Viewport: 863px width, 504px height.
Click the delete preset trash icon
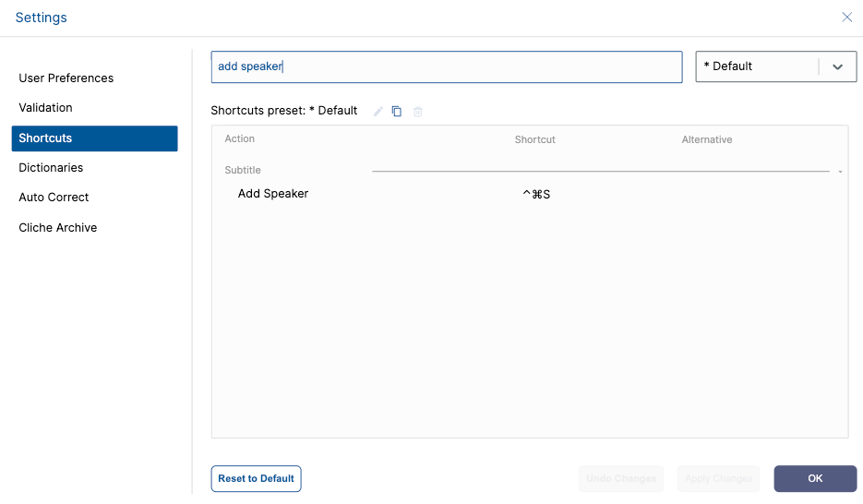(418, 112)
